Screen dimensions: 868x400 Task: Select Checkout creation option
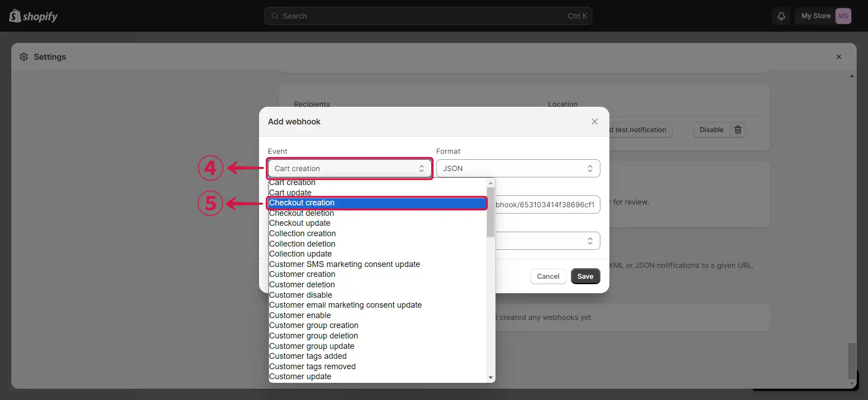click(377, 203)
